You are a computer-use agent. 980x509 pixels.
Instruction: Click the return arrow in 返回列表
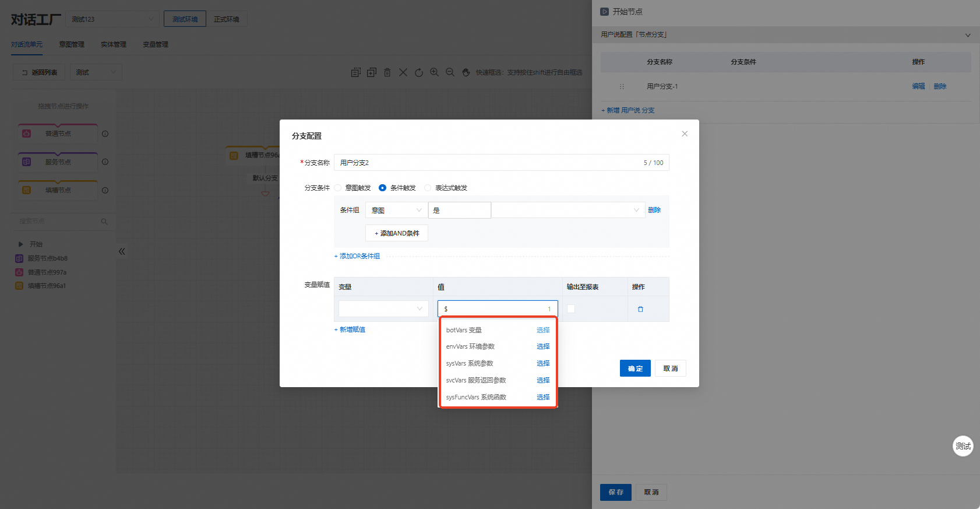tap(24, 73)
